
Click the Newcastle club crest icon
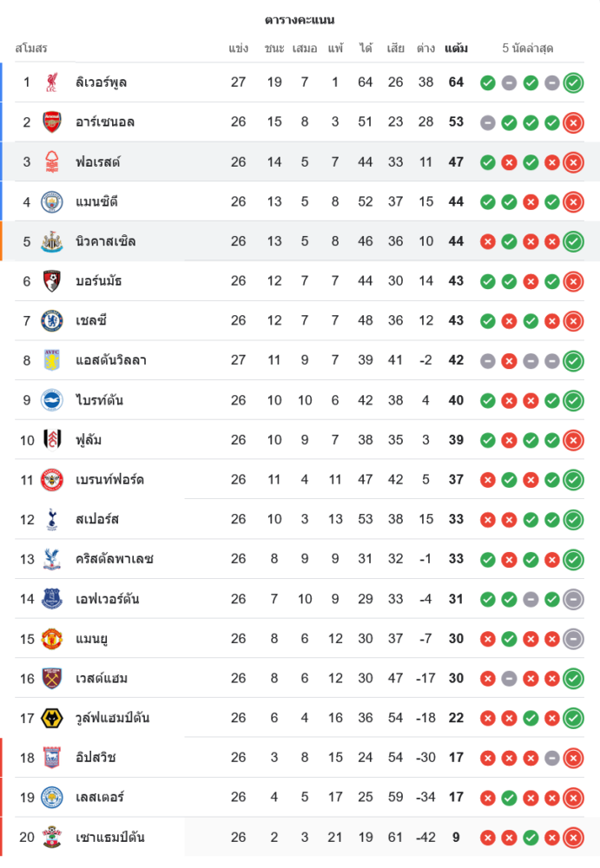[x=51, y=241]
